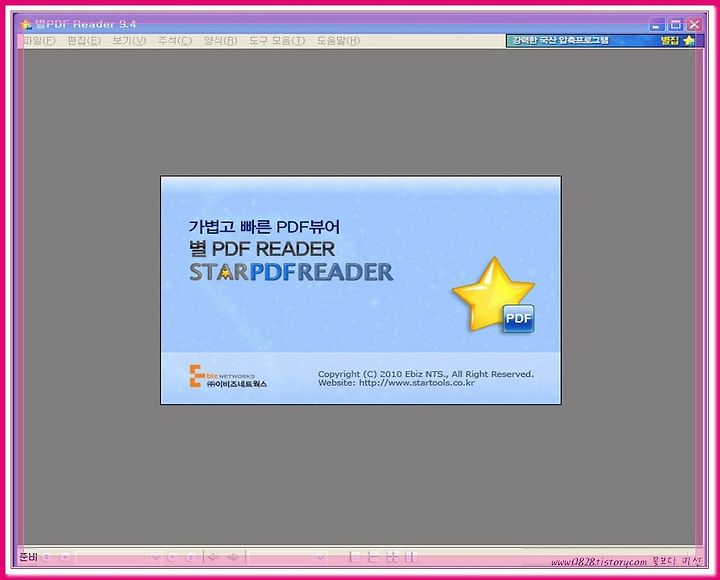The height and width of the screenshot is (580, 720).
Task: Open the page number combo box
Action: (x=118, y=557)
